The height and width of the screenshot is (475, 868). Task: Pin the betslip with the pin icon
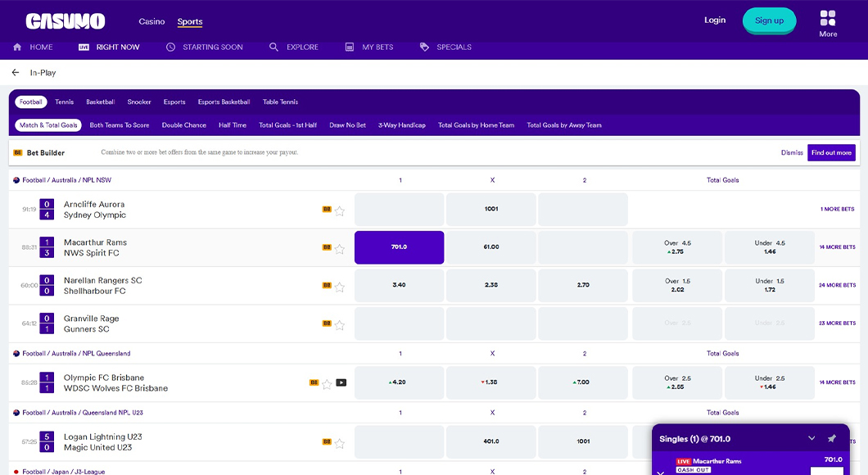point(831,438)
